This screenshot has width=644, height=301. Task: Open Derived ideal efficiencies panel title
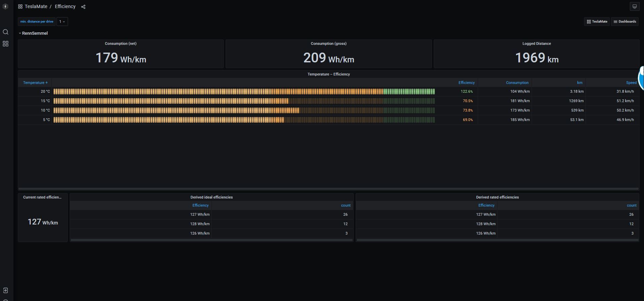pos(212,197)
